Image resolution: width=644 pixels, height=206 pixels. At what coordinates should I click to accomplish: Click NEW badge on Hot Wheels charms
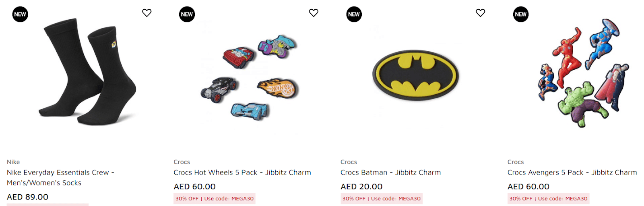[187, 15]
